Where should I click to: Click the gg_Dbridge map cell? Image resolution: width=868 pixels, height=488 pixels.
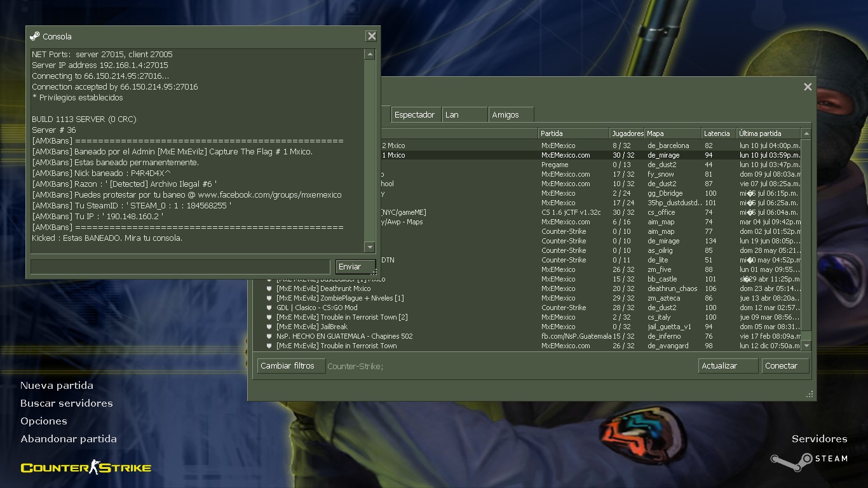click(665, 193)
